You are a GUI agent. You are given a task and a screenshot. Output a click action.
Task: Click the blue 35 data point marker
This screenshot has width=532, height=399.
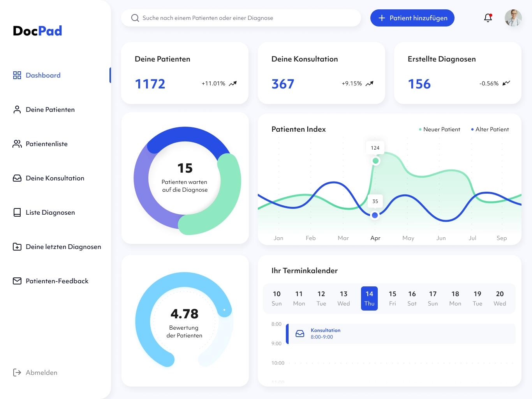point(375,215)
